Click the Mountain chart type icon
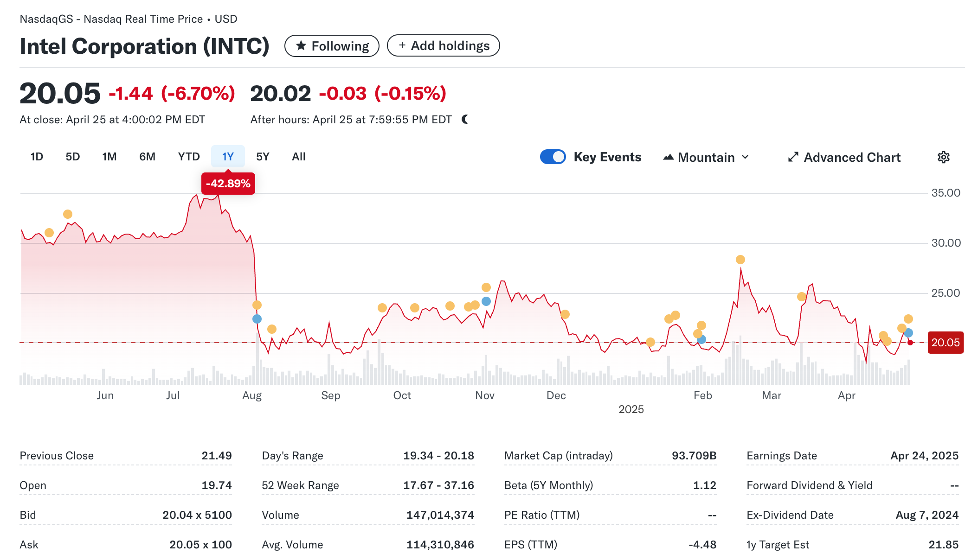 tap(668, 157)
